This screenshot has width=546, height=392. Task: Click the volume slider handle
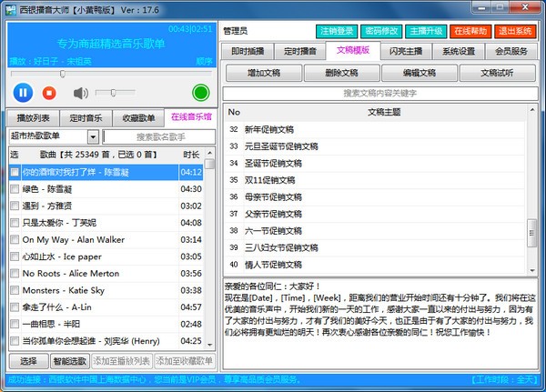click(x=113, y=93)
